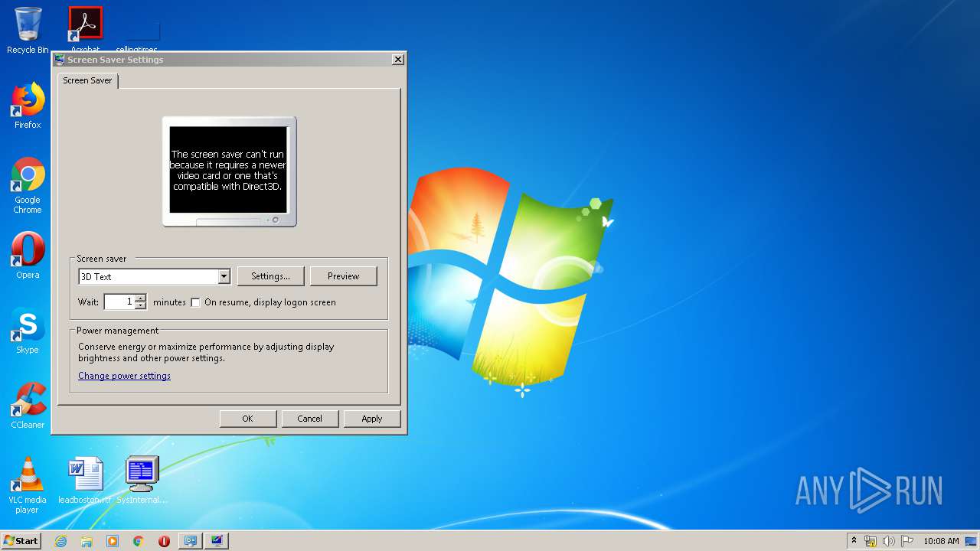This screenshot has height=551, width=980.
Task: Increase wait minutes with up arrow
Action: 140,298
